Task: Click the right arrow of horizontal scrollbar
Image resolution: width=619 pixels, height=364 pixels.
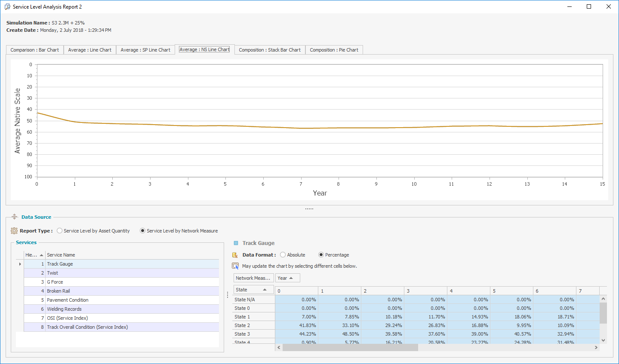Action: (x=596, y=347)
